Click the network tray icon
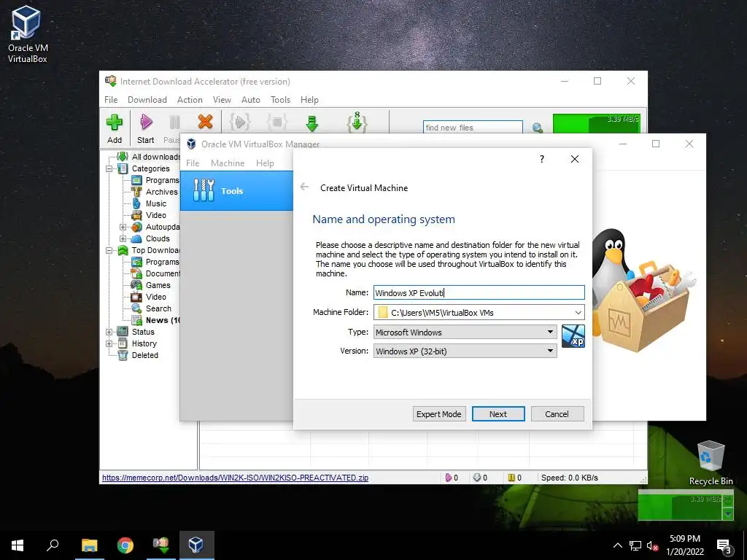Viewport: 747px width, 560px height. [x=635, y=545]
